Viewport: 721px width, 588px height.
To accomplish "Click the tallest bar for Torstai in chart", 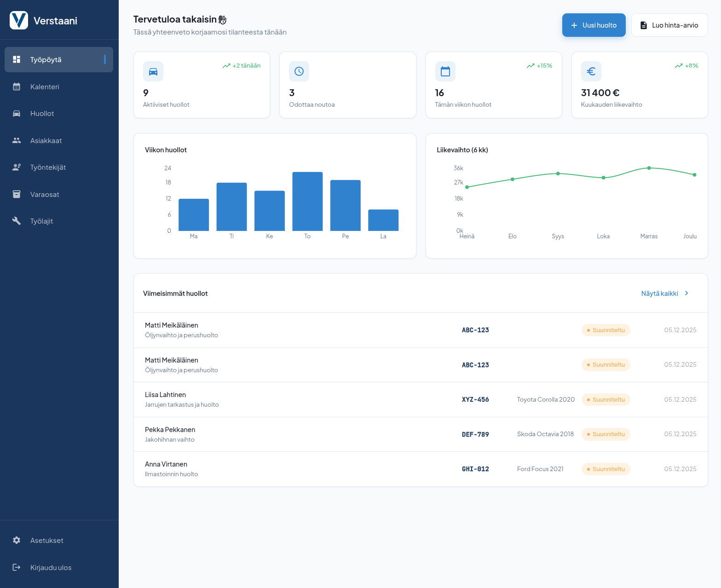I will 307,201.
